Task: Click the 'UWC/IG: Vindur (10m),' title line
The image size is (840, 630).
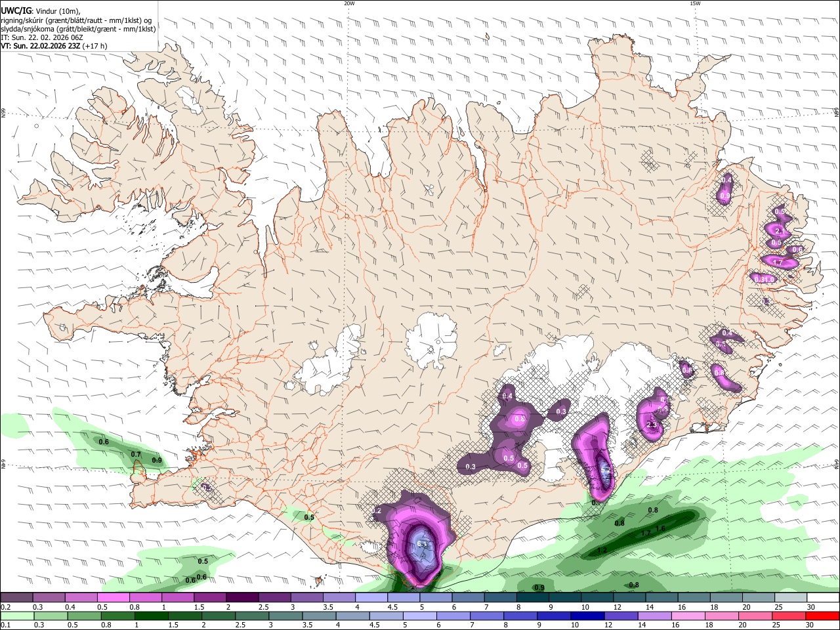Action: pos(41,10)
